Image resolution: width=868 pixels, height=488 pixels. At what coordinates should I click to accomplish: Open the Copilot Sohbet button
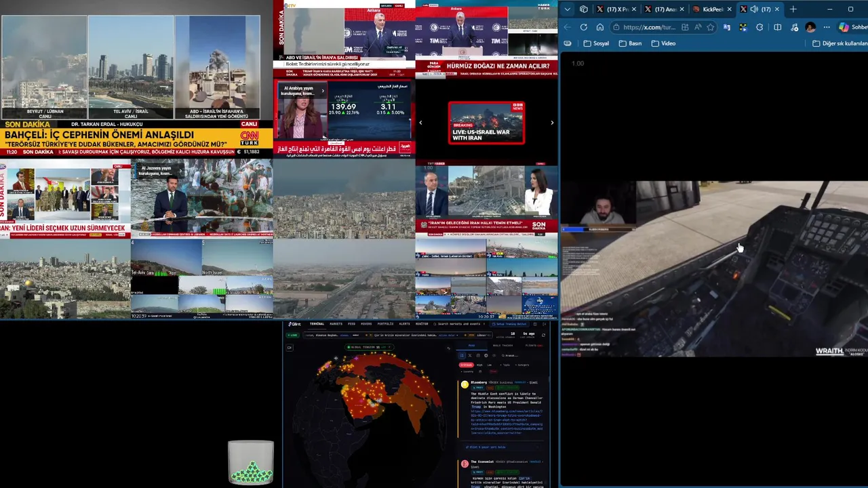click(x=852, y=27)
